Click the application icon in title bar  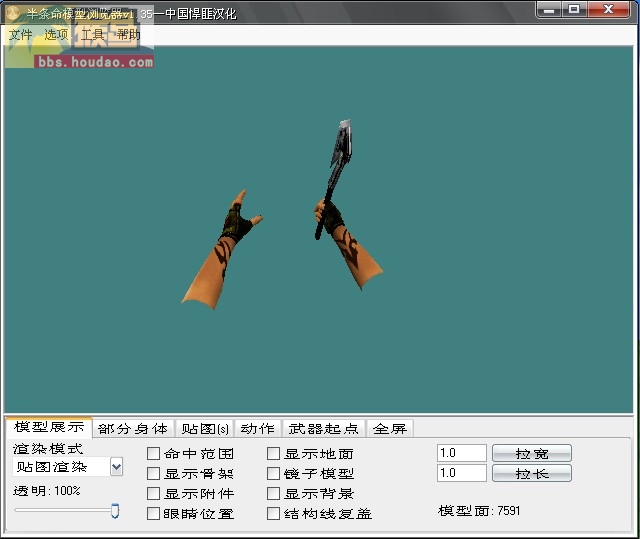(14, 13)
